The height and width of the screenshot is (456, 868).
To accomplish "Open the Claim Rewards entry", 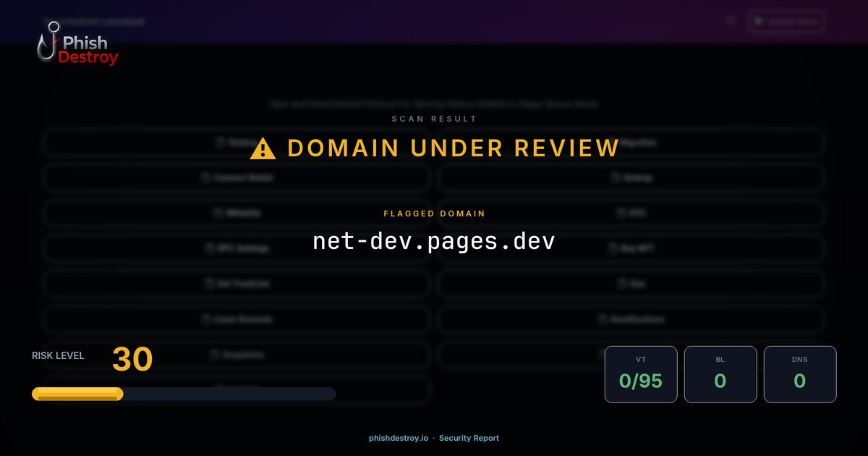I will tap(238, 319).
